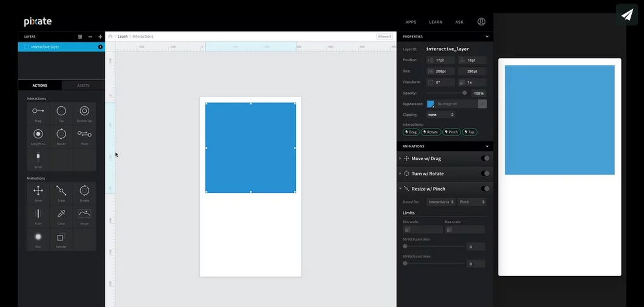Select the Scroll interaction tool

(x=38, y=160)
